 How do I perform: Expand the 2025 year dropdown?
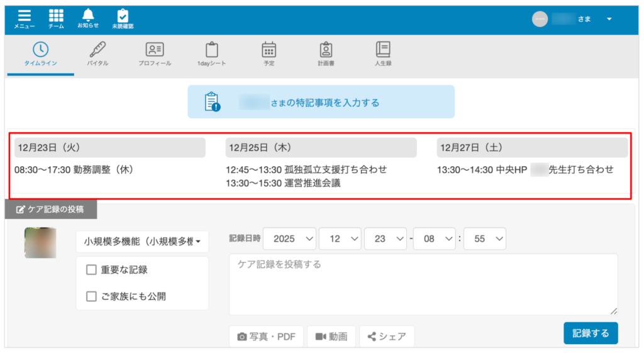[x=289, y=239]
